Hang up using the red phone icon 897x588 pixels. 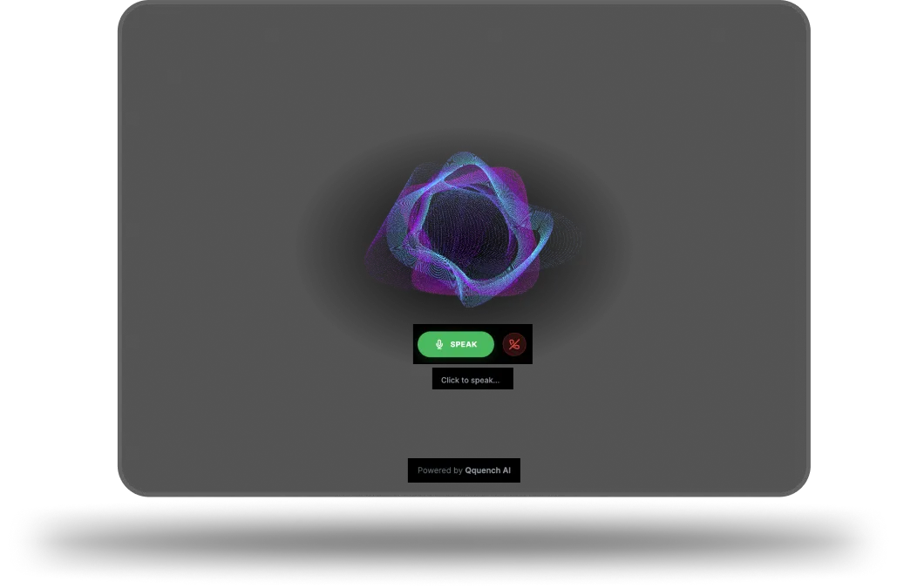514,344
